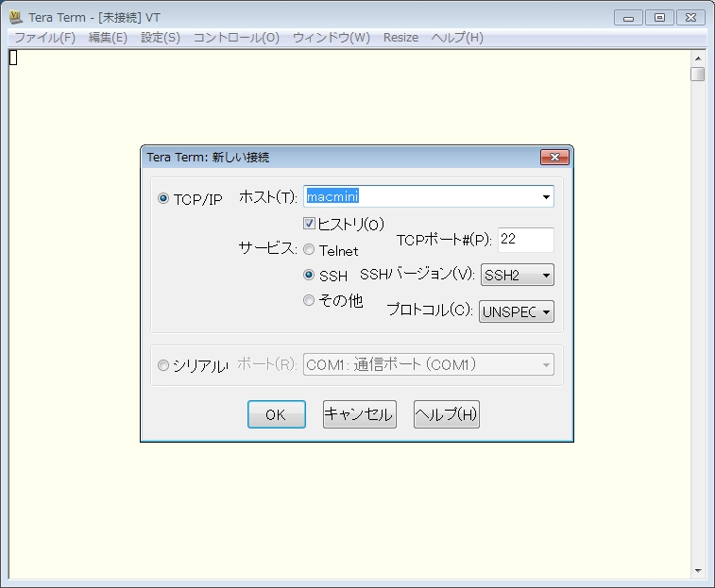Open the 設定(S) menu
The image size is (715, 588).
tap(160, 38)
